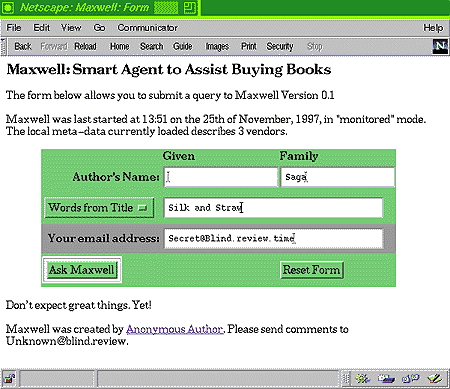Click the component bar drag handle

[346, 379]
